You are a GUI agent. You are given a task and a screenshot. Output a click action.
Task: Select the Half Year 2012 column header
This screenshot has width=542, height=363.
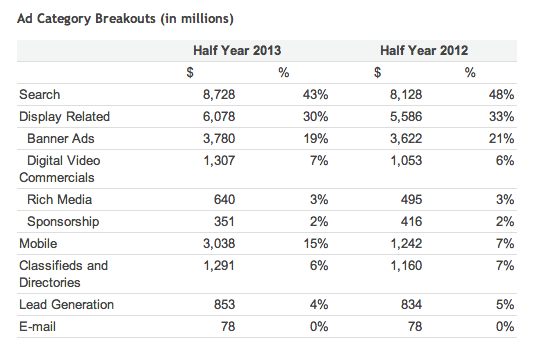click(x=424, y=50)
